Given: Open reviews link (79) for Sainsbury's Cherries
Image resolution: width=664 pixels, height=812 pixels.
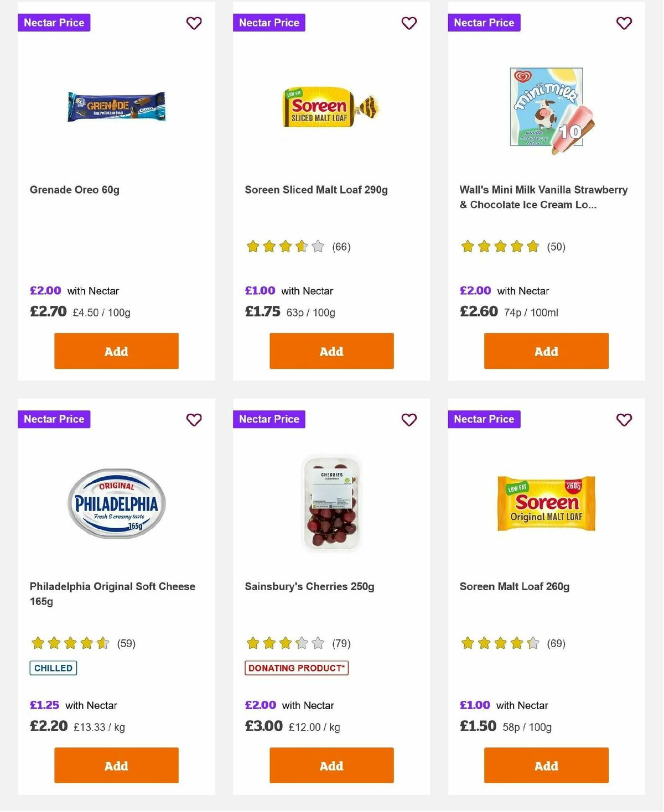Looking at the screenshot, I should click(341, 643).
